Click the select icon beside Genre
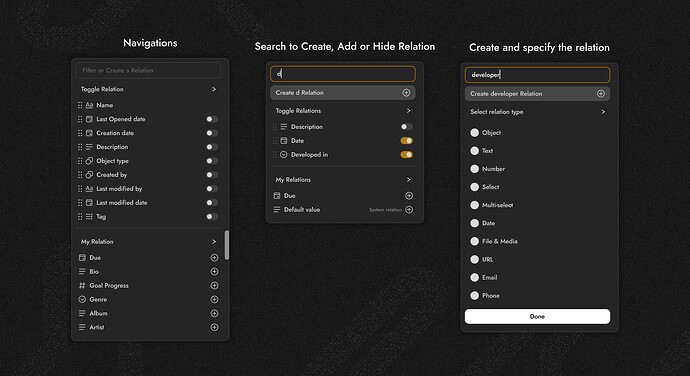 [x=82, y=299]
